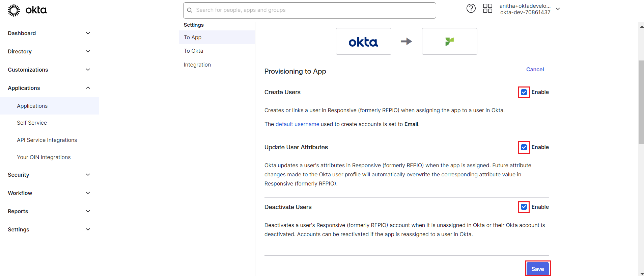644x276 pixels.
Task: Expand the Security menu chevron
Action: point(88,175)
